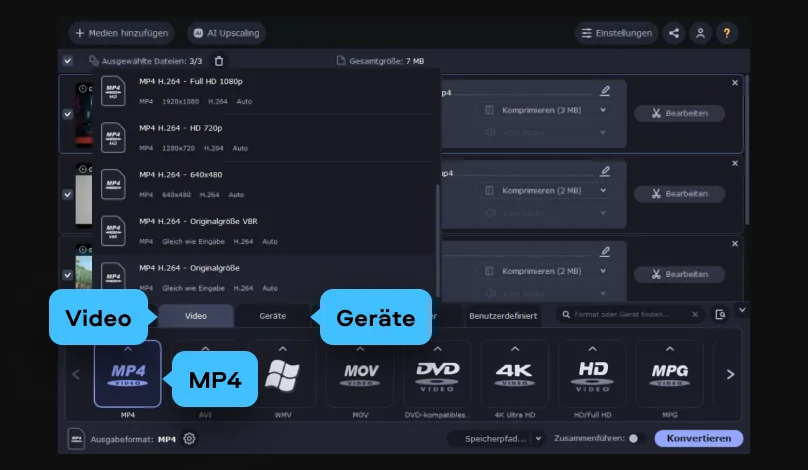Screen dimensions: 808x470
Task: Click the Medien hinzufügen button
Action: point(122,33)
